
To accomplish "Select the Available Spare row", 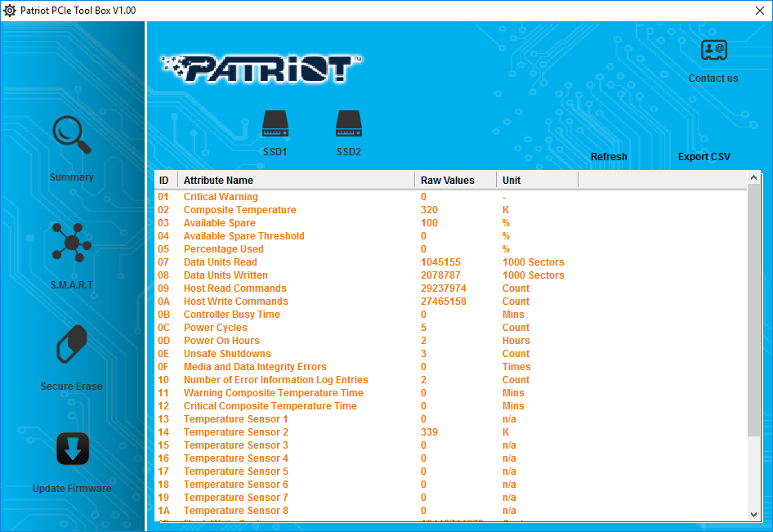I will 450,223.
